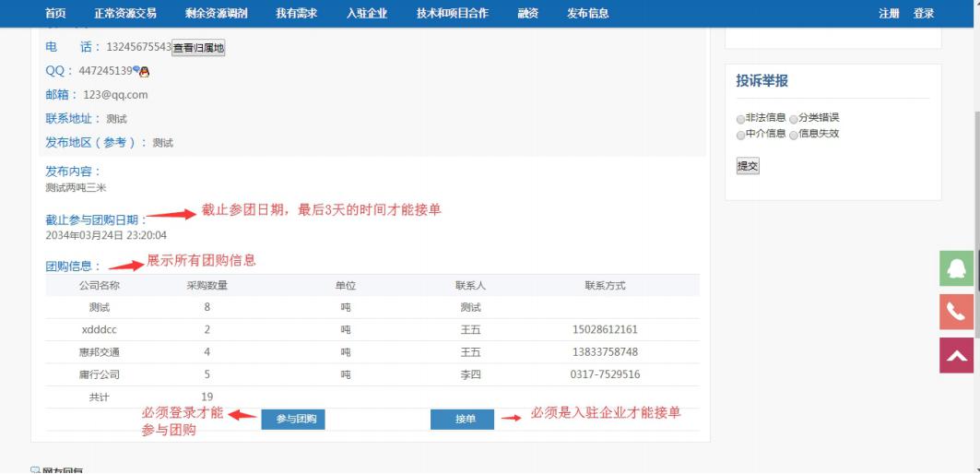
Task: Click the 查看归属地 button
Action: pos(198,48)
